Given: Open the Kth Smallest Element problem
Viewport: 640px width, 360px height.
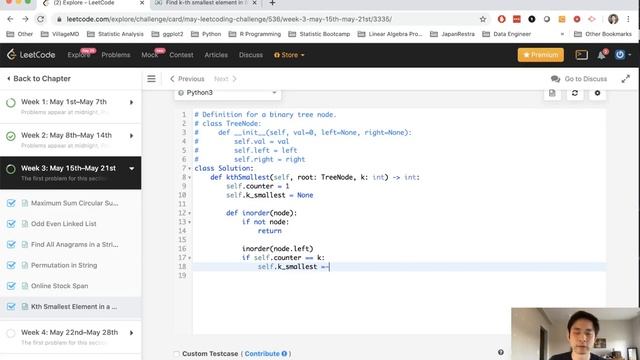Looking at the screenshot, I should (74, 307).
